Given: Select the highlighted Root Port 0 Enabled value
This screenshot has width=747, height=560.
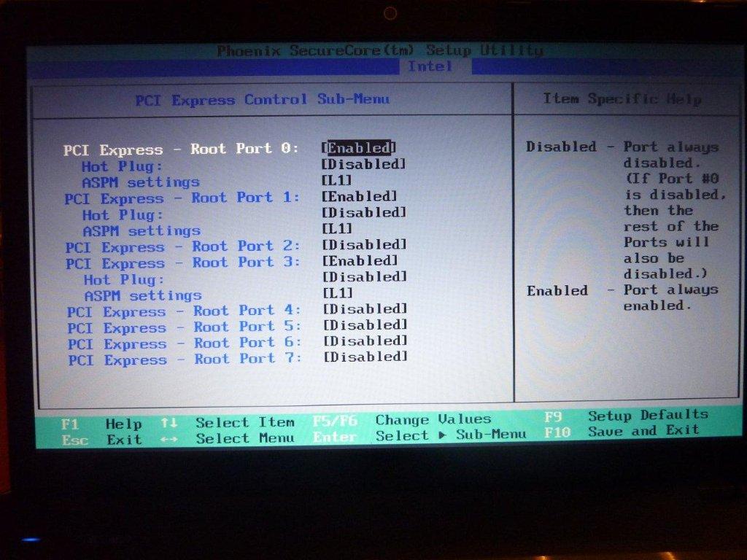Looking at the screenshot, I should [x=359, y=147].
